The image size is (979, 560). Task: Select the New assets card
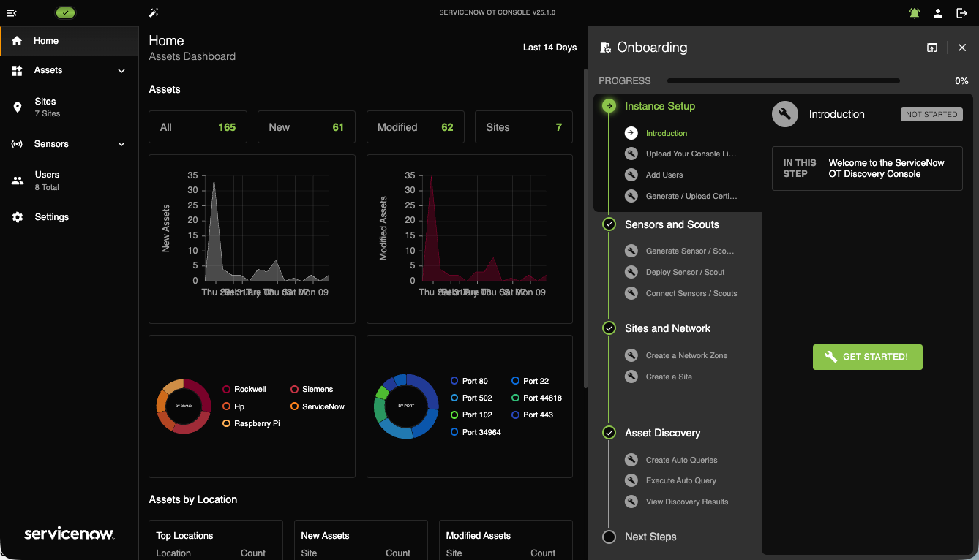[307, 127]
